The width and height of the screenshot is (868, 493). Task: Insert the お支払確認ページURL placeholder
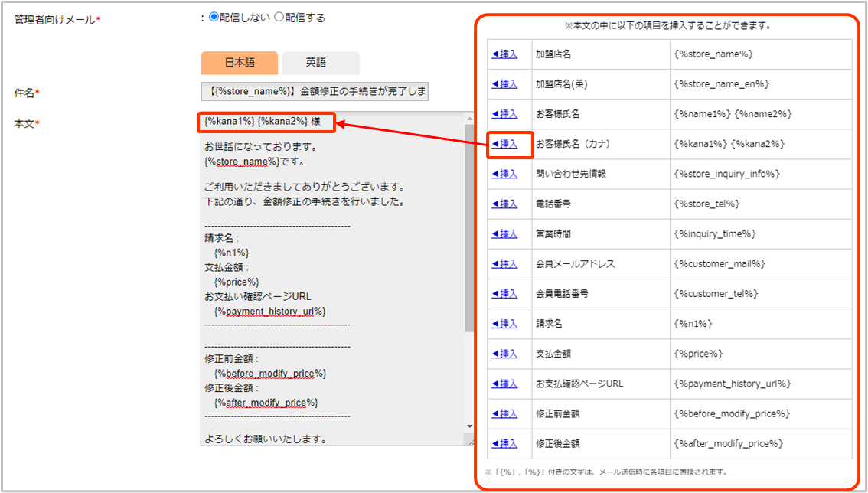coord(504,384)
